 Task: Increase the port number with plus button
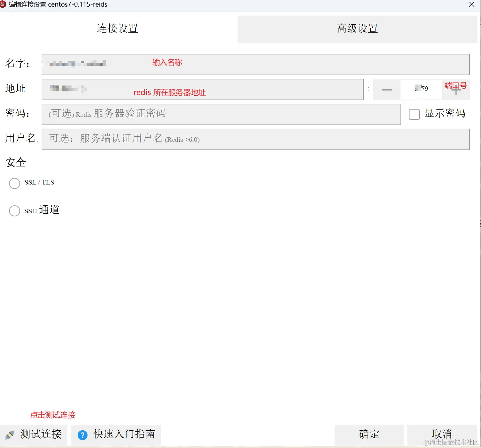pos(456,90)
